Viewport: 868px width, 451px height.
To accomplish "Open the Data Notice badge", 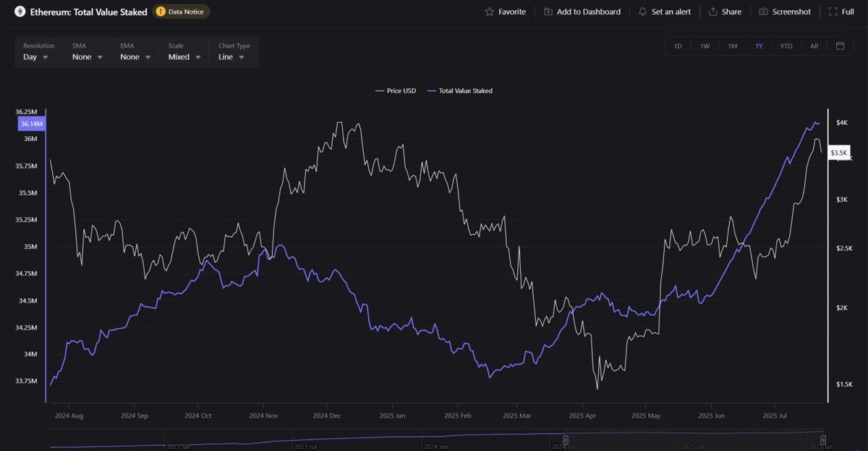I will pyautogui.click(x=181, y=12).
